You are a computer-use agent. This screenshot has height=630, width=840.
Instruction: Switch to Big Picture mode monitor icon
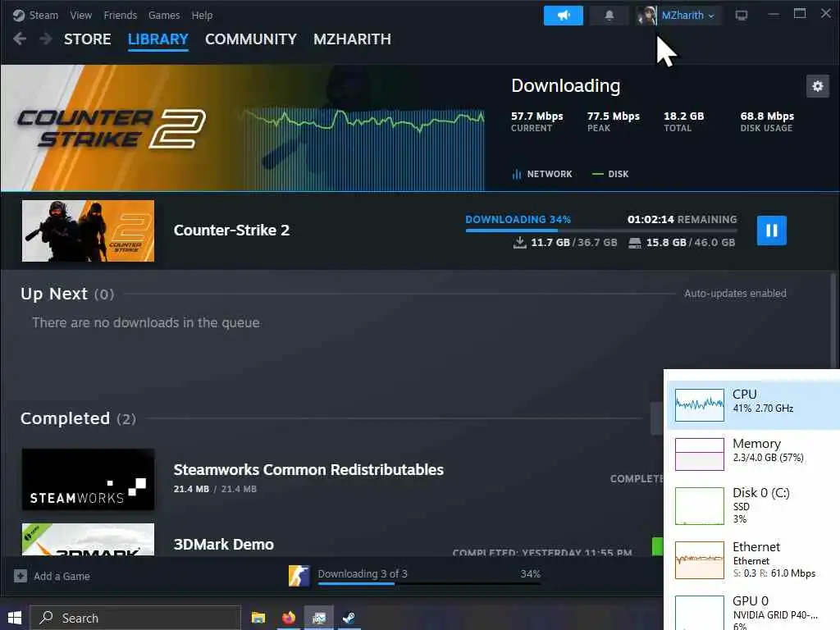click(x=741, y=15)
